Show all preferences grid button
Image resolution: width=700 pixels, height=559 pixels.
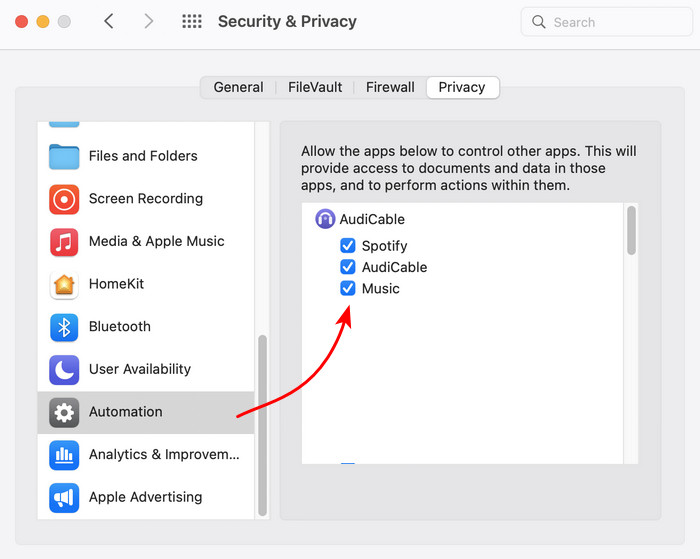pyautogui.click(x=192, y=21)
